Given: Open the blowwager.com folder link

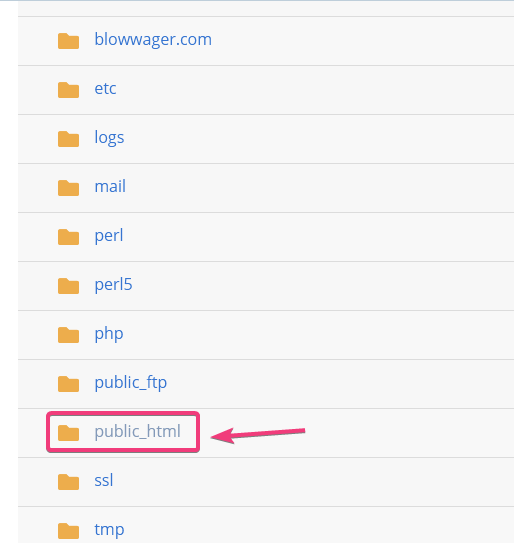Looking at the screenshot, I should [x=153, y=39].
